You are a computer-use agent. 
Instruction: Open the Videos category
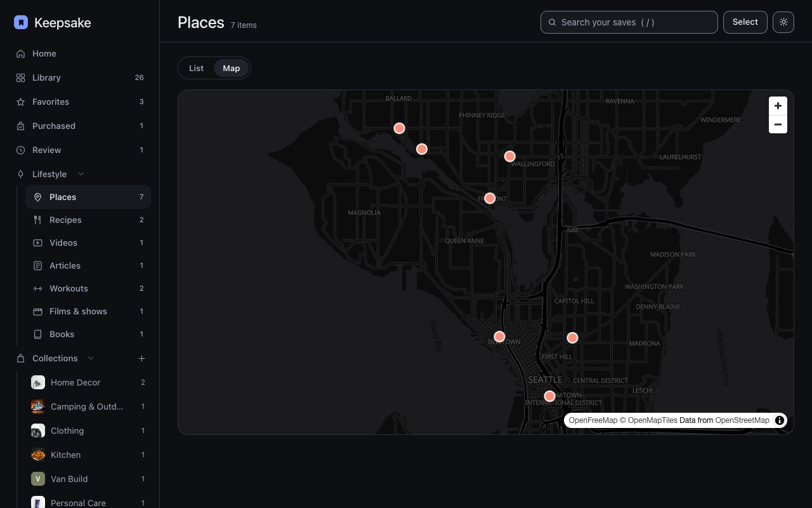88,243
